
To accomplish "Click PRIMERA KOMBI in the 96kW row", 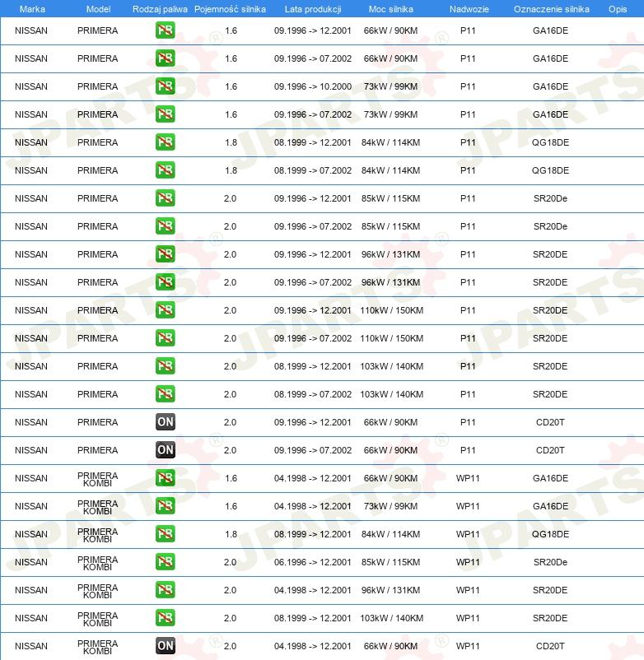I will (x=97, y=591).
